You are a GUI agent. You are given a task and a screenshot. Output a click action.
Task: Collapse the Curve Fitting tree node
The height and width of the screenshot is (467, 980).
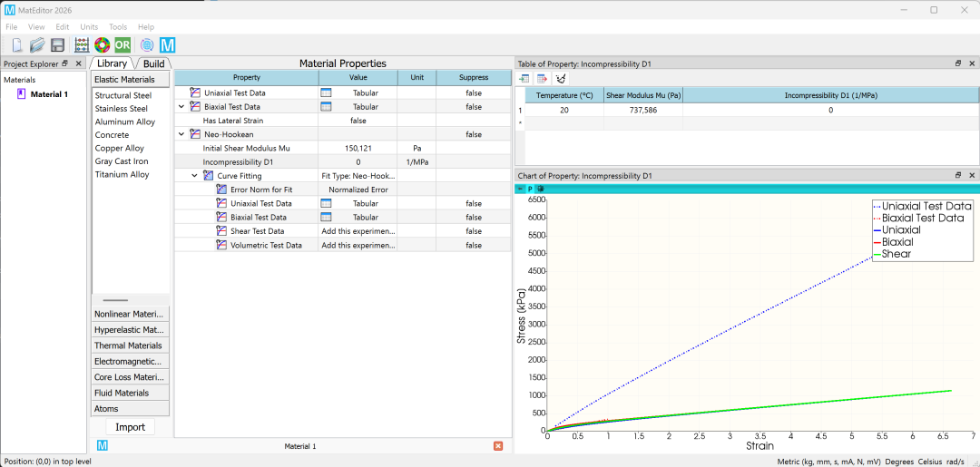(x=195, y=176)
